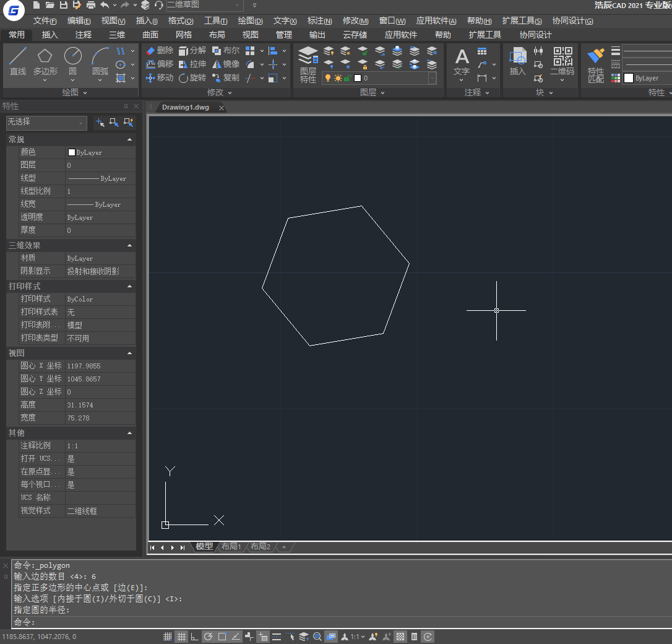672x644 pixels.
Task: Click the ellipse icon in draw panel
Action: point(121,64)
